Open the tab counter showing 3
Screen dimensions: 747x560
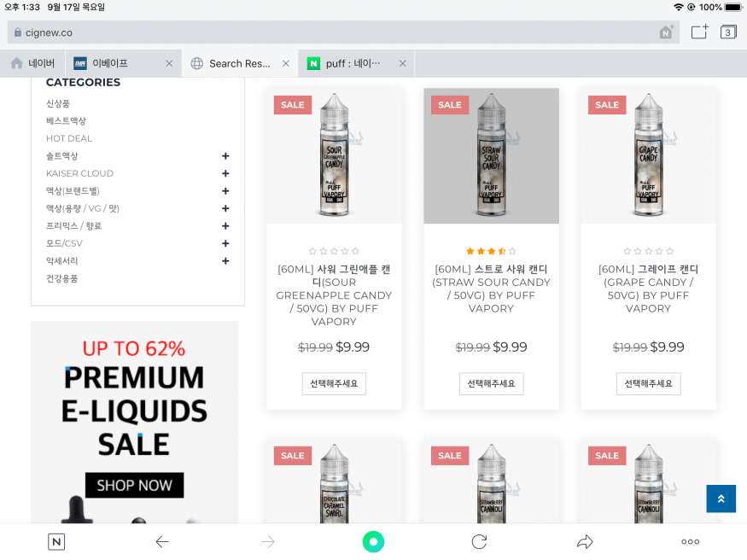click(x=727, y=32)
